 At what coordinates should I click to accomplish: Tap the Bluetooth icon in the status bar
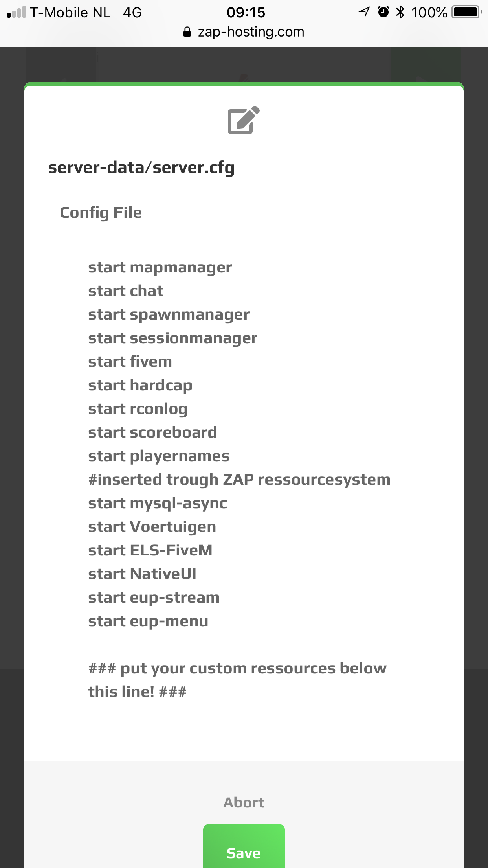pos(400,12)
